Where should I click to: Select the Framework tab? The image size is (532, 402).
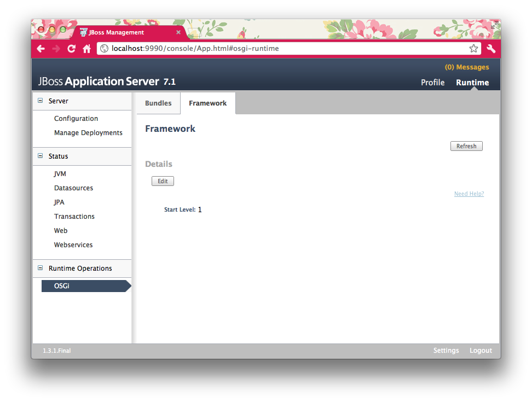pyautogui.click(x=207, y=103)
